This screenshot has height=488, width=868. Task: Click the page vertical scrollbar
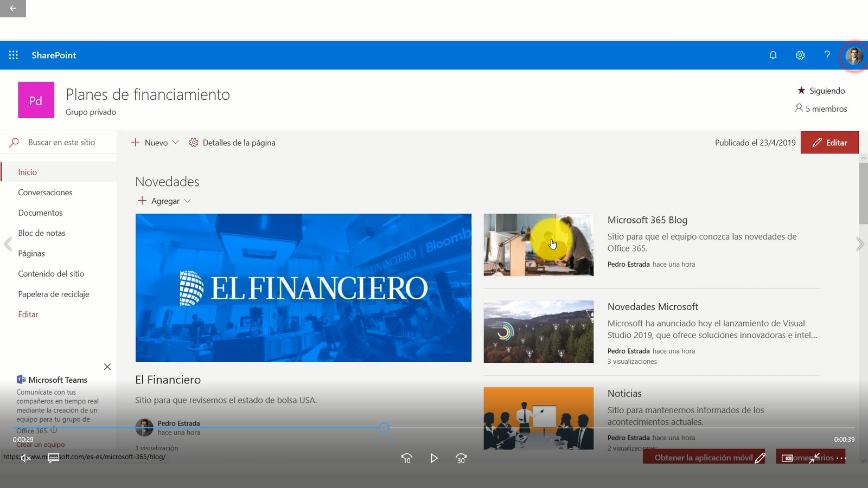click(x=863, y=193)
